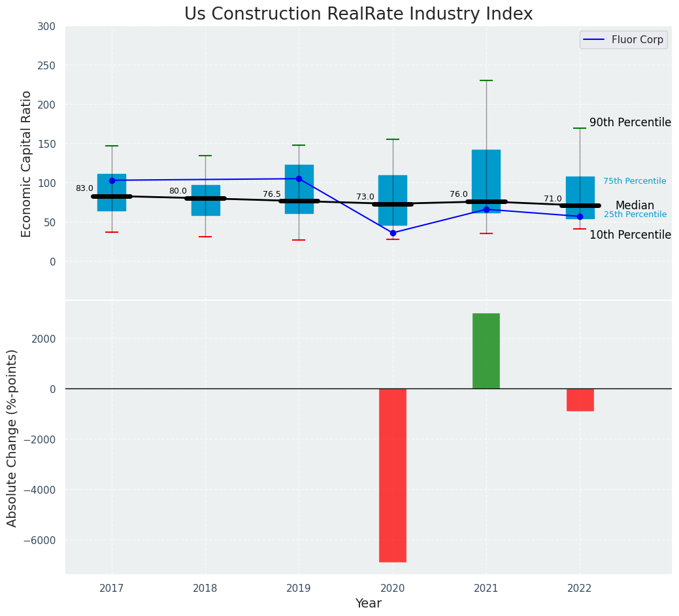Click Fluor Corp's 2019 data point
Screen dimensions: 679x616
click(299, 179)
